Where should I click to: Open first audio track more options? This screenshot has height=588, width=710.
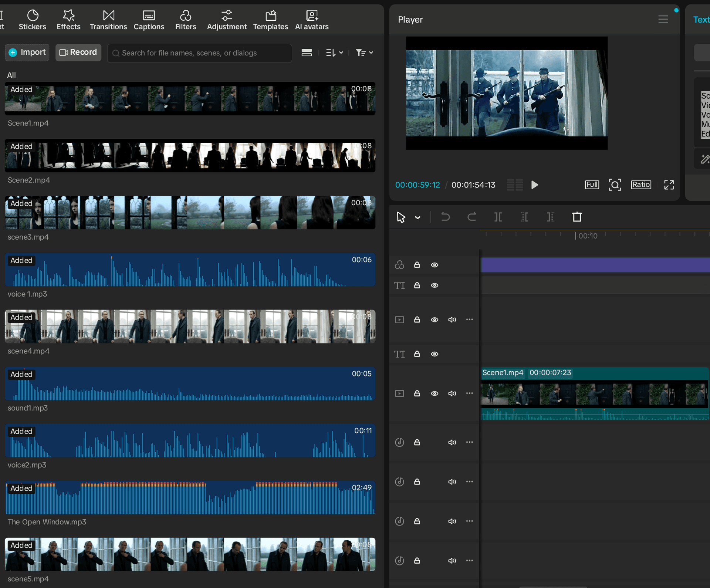pos(469,442)
